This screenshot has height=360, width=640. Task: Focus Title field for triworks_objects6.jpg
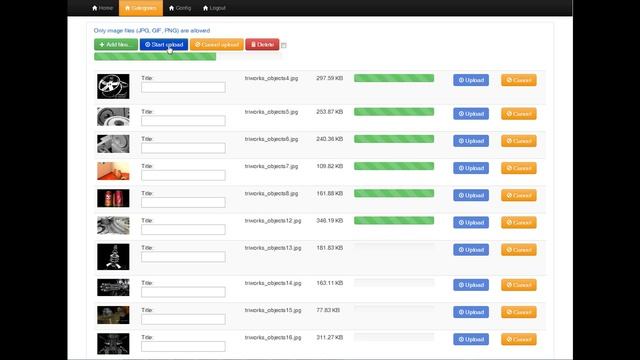pyautogui.click(x=183, y=148)
